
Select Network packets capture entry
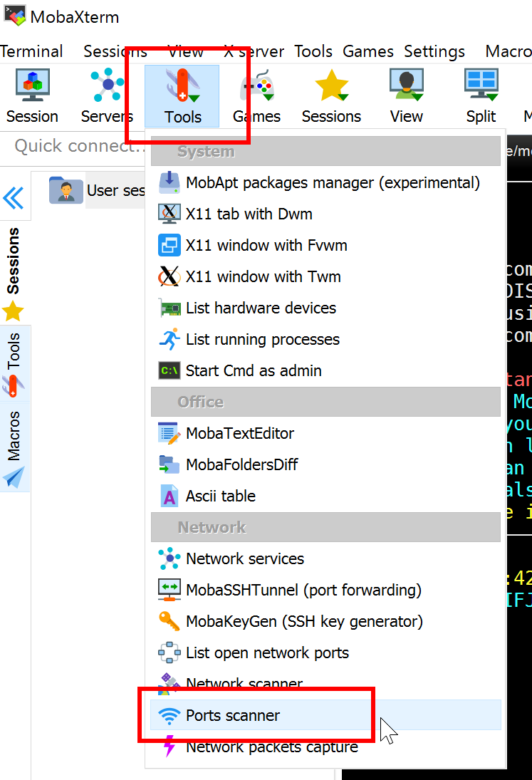[325, 747]
